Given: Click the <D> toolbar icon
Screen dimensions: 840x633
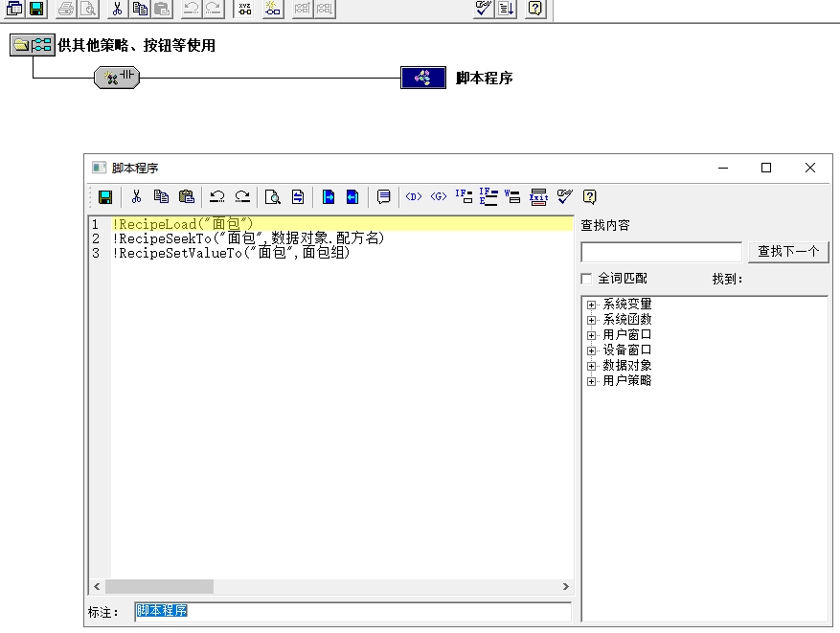Looking at the screenshot, I should pos(414,196).
